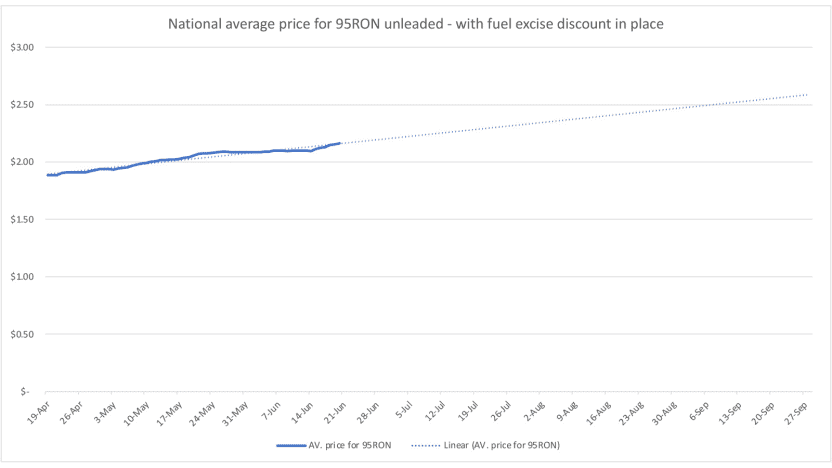
Task: Select the 21-Jun date label
Action: (x=335, y=412)
